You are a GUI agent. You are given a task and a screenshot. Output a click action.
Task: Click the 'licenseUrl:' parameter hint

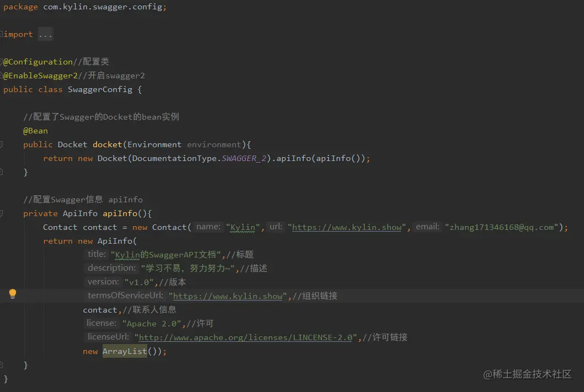(x=108, y=336)
